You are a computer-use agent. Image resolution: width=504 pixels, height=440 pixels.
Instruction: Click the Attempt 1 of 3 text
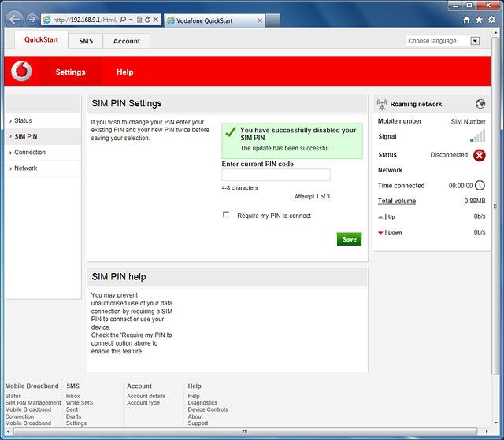coord(312,197)
